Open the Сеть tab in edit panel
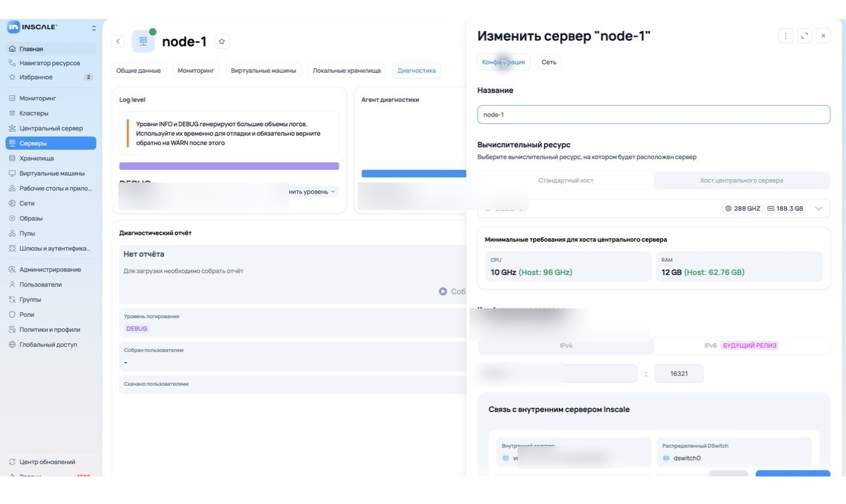 click(x=549, y=62)
